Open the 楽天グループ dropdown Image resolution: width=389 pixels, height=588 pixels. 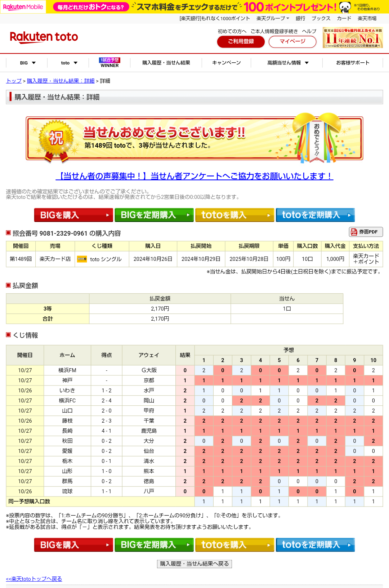coord(273,18)
